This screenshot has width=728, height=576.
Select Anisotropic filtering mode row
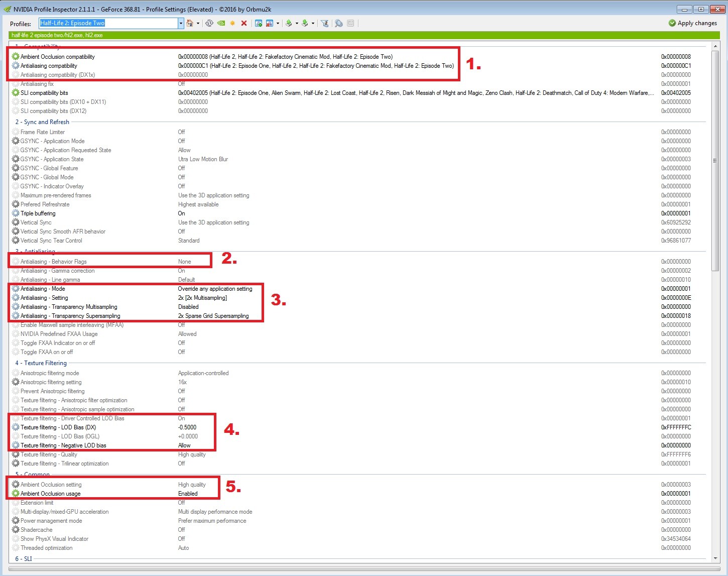[357, 373]
